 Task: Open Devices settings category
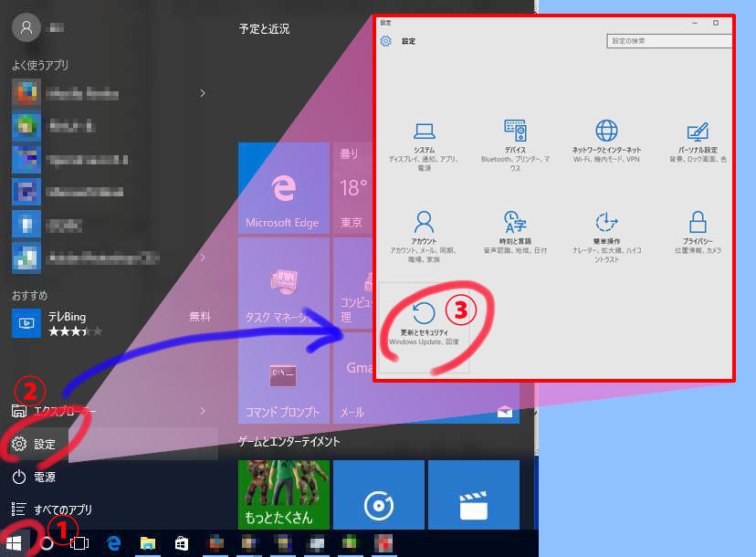pos(515,142)
